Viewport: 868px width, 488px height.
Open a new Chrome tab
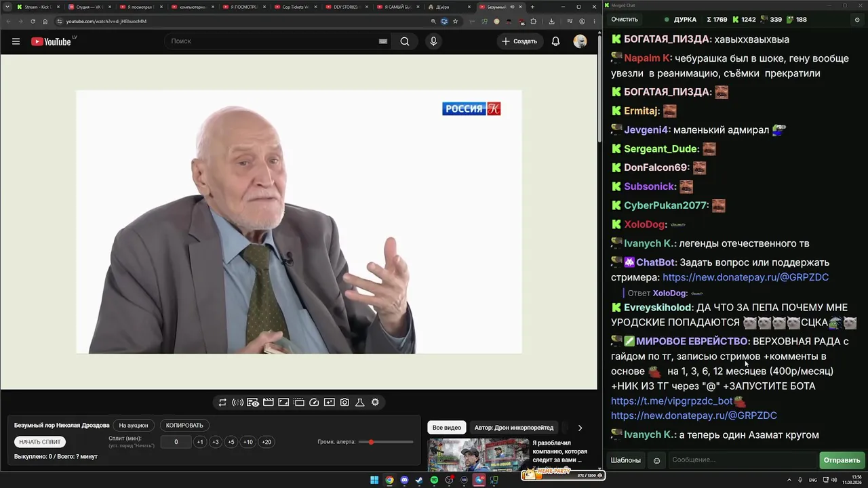[x=532, y=7]
